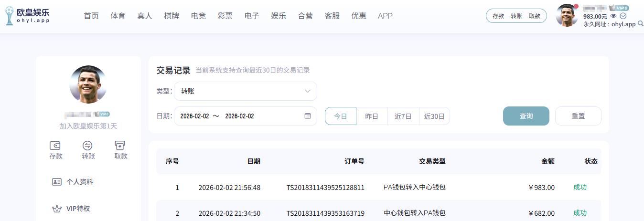Screen dimensions: 644x221
Task: Expand the account menu chevron near balance
Action: [623, 16]
